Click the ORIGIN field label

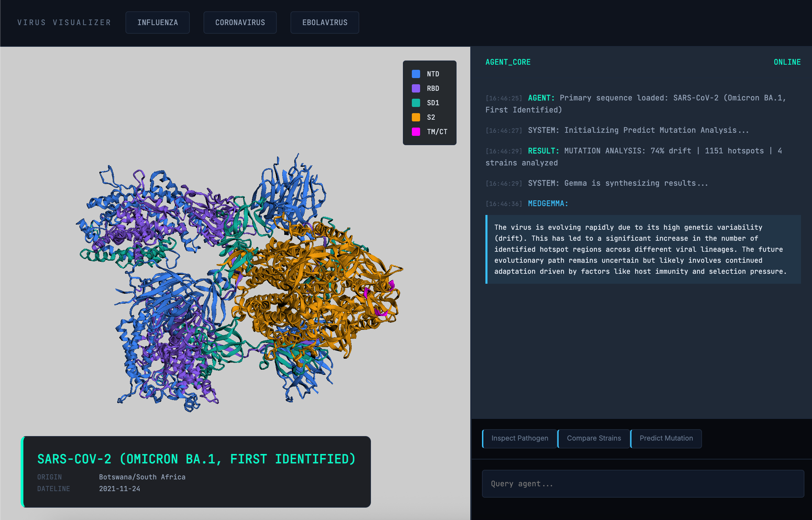coord(50,477)
